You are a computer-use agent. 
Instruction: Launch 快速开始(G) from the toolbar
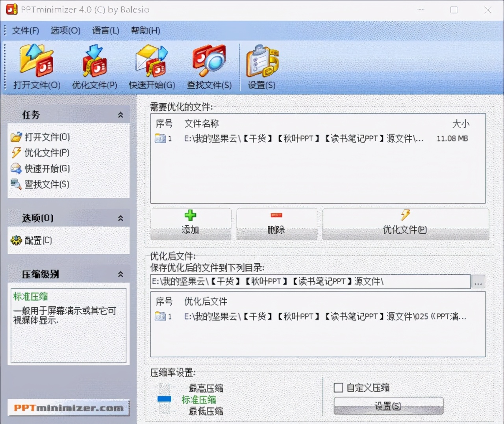point(152,66)
